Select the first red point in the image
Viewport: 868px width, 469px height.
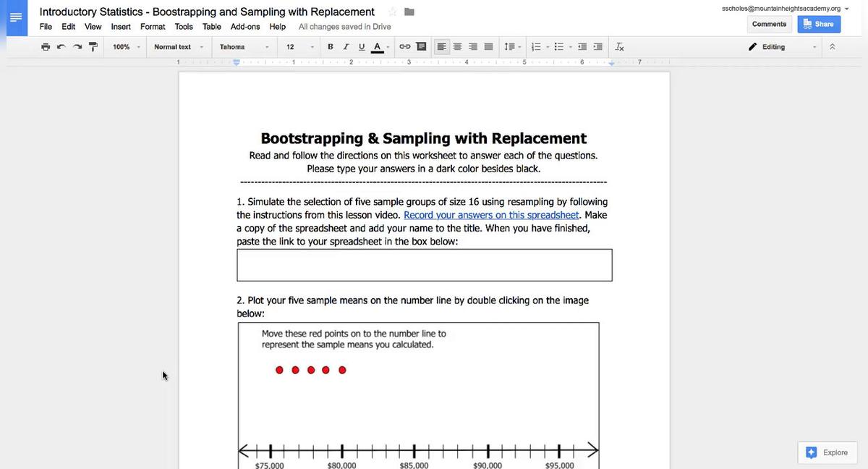pyautogui.click(x=279, y=371)
